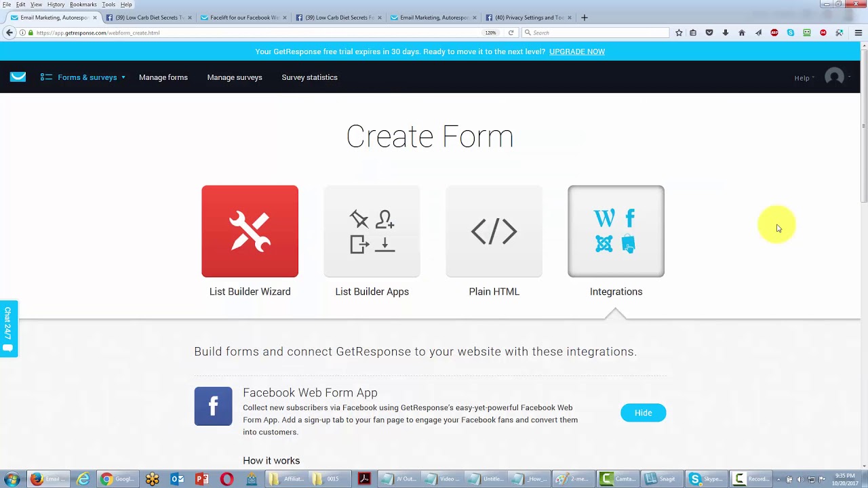Click the paper plane toolbar icon
868x488 pixels.
point(757,33)
